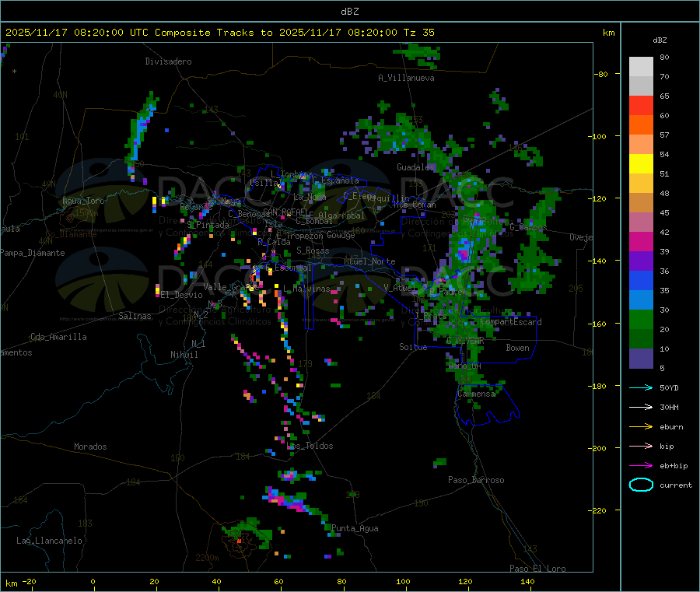Image resolution: width=700 pixels, height=592 pixels.
Task: Click the Guadales map label
Action: [415, 167]
